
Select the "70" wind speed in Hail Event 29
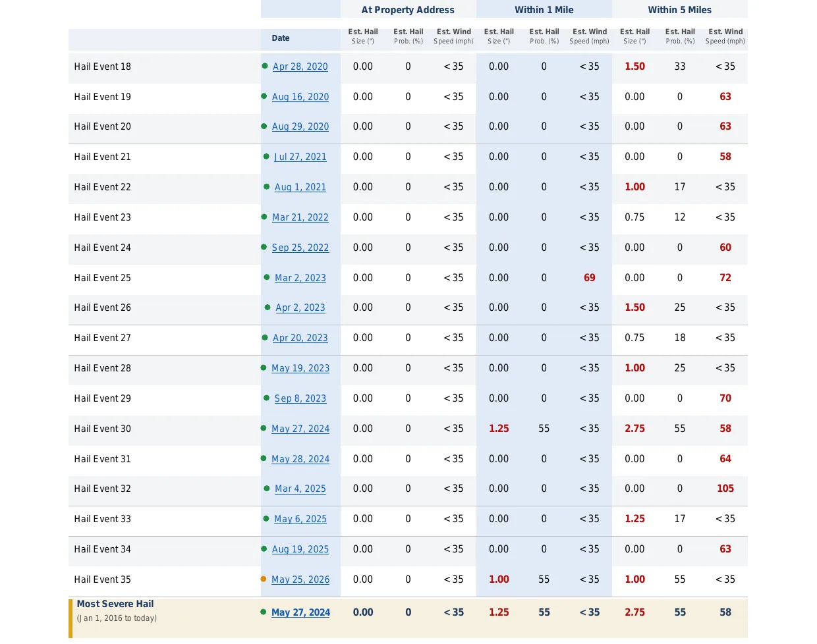pyautogui.click(x=725, y=398)
